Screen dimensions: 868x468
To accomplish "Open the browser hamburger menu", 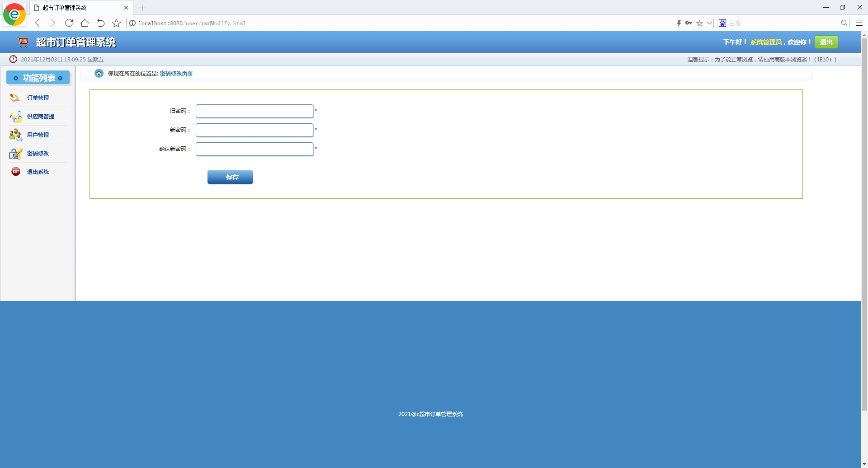I will pyautogui.click(x=859, y=23).
